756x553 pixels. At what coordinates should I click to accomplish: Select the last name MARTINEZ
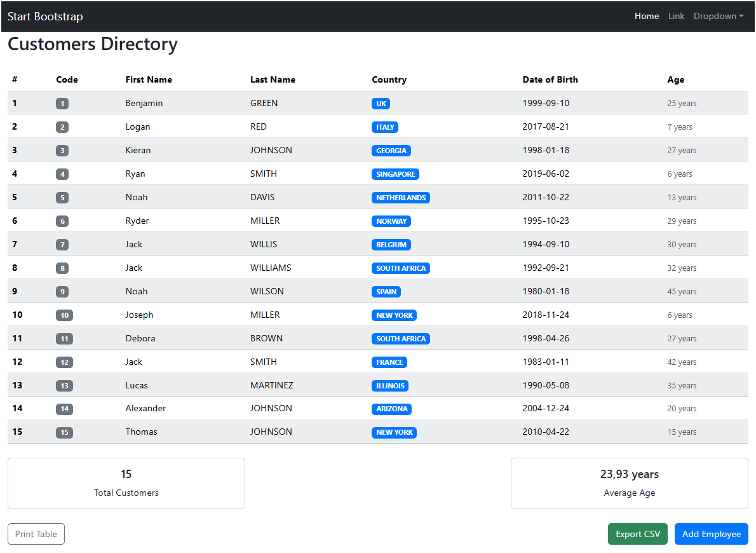coord(272,386)
